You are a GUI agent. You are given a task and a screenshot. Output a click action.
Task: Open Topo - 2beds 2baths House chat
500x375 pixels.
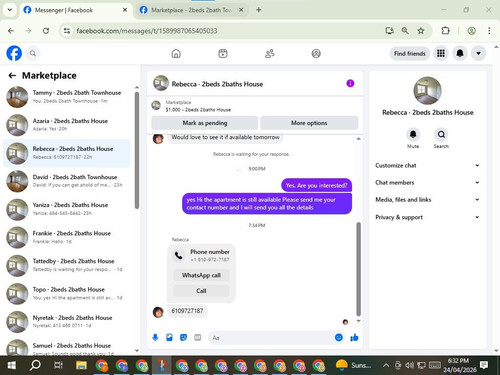[x=67, y=294]
